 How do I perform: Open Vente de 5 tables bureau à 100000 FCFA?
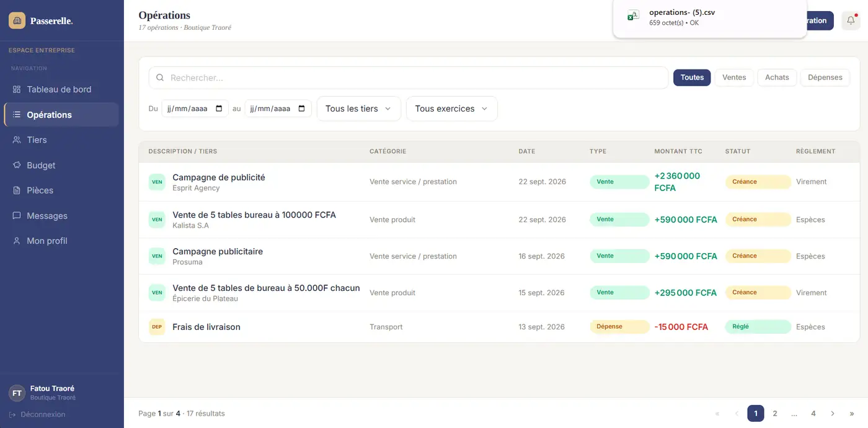pyautogui.click(x=254, y=215)
